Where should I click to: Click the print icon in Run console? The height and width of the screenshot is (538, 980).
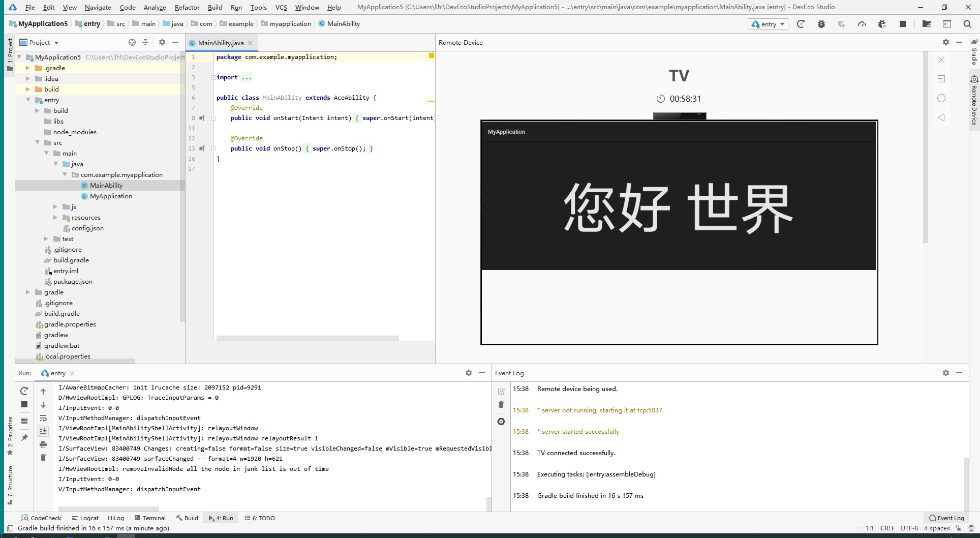click(x=43, y=444)
